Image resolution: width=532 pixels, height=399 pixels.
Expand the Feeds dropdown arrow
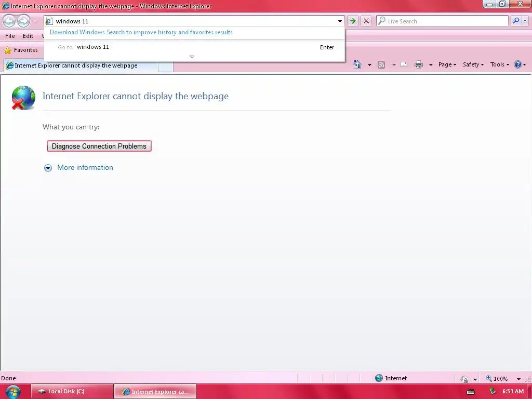click(394, 65)
